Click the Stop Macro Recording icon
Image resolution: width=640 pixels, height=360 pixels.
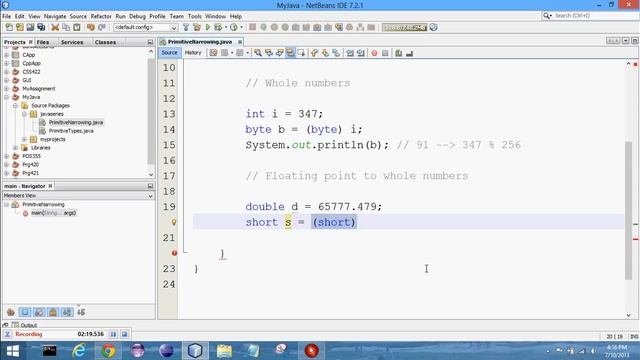click(x=385, y=53)
